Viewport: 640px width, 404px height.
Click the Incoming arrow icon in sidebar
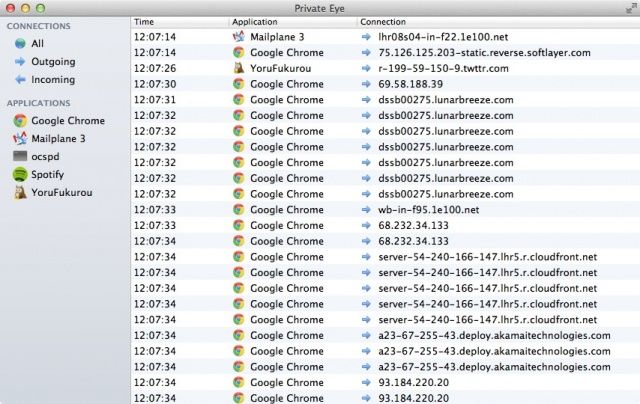[19, 80]
